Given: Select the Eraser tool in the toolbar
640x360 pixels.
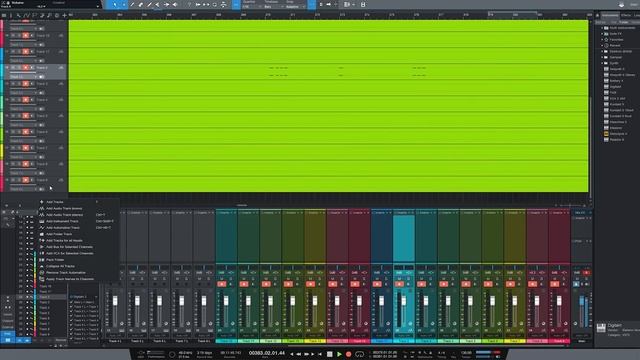Looking at the screenshot, I should (x=141, y=4).
